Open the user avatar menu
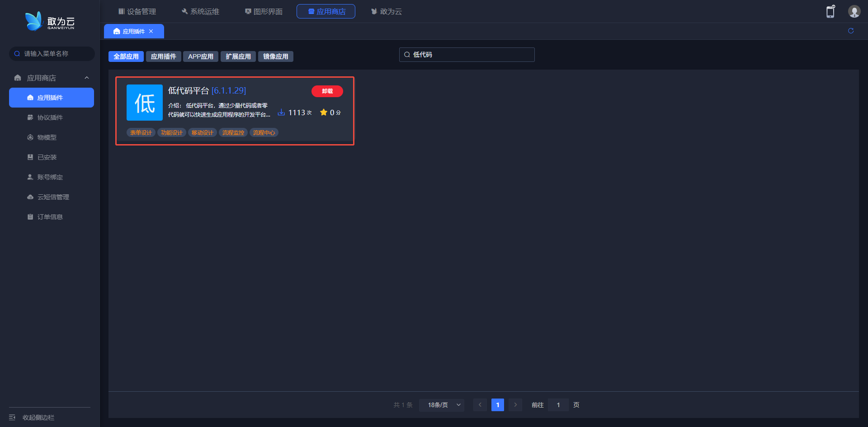868x427 pixels. pyautogui.click(x=854, y=11)
